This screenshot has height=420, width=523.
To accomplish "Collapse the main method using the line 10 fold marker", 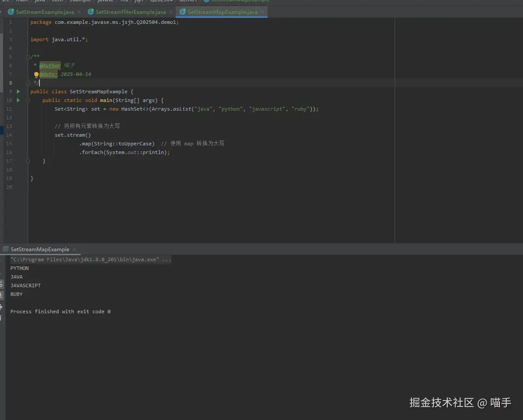I will (x=28, y=100).
